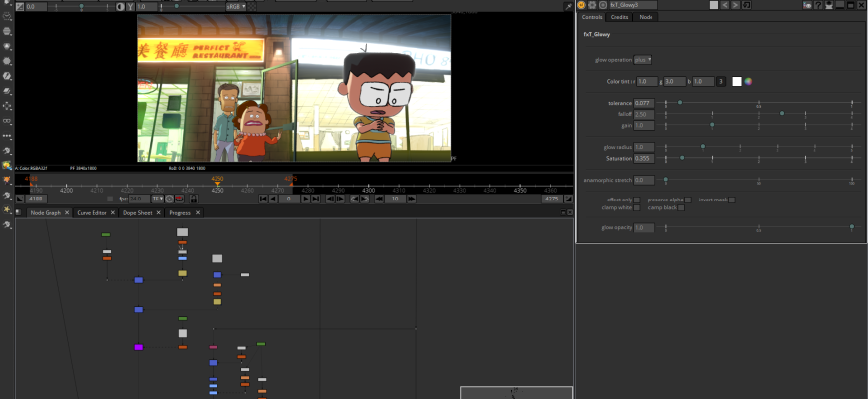
Task: Go to first frame of timeline
Action: tap(263, 199)
